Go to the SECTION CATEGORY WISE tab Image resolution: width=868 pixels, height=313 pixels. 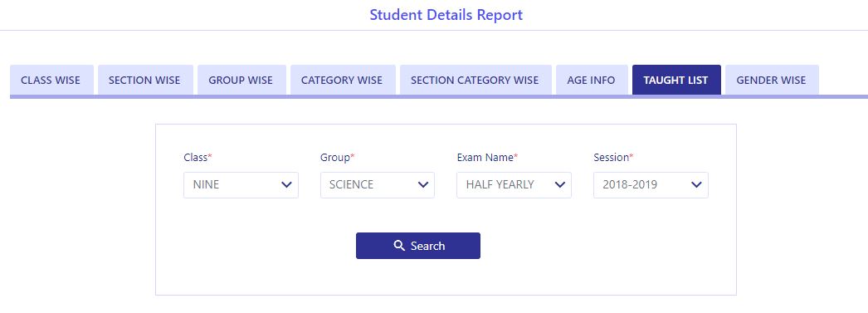475,81
